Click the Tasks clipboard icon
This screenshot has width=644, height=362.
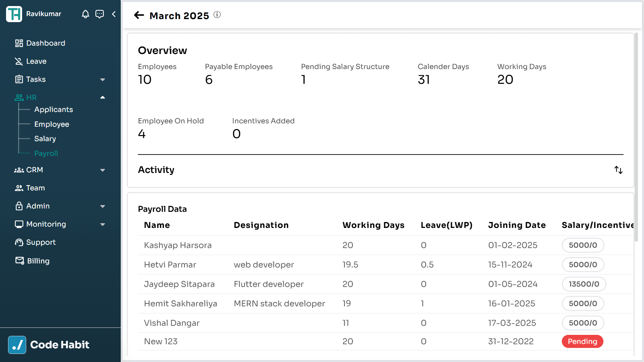[19, 79]
